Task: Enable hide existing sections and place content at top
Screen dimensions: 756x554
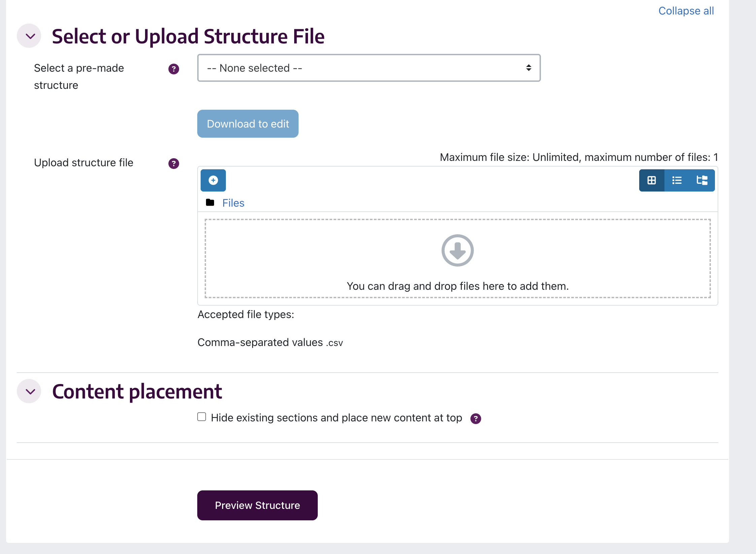Action: click(x=202, y=417)
